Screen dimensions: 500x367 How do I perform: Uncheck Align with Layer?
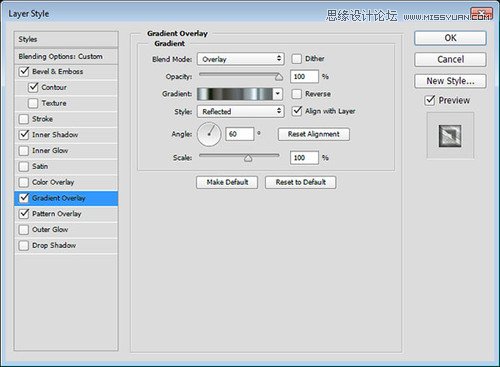coord(297,111)
